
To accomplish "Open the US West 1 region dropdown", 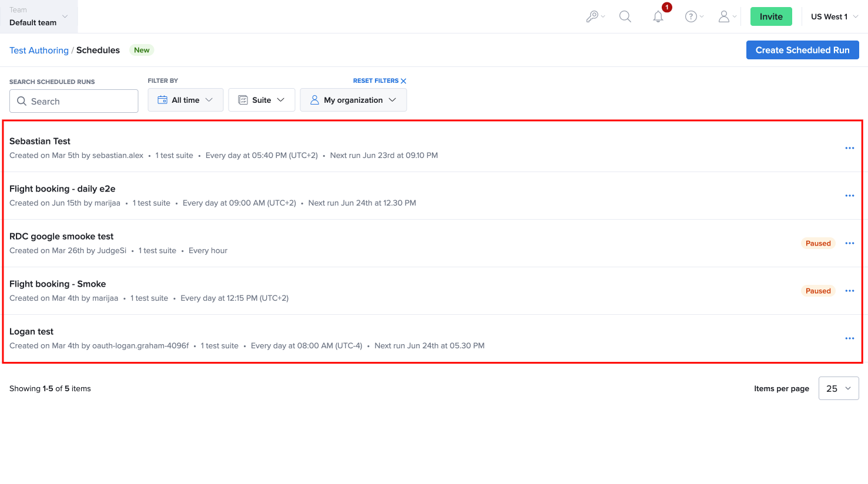I will tap(835, 16).
